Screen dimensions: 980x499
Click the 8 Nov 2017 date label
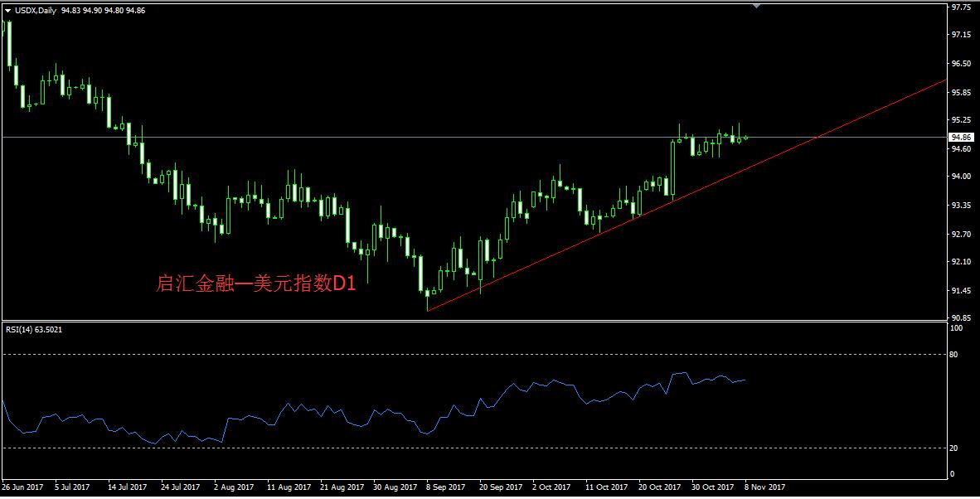[x=764, y=487]
